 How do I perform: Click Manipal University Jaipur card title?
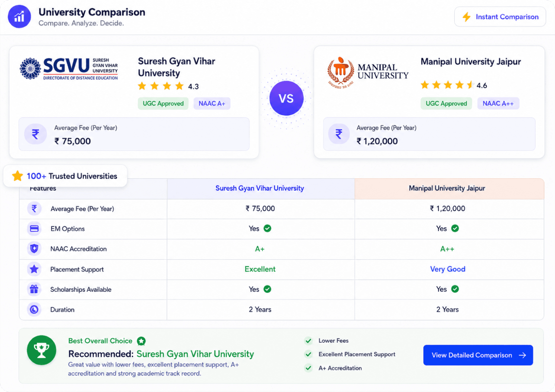pos(471,62)
